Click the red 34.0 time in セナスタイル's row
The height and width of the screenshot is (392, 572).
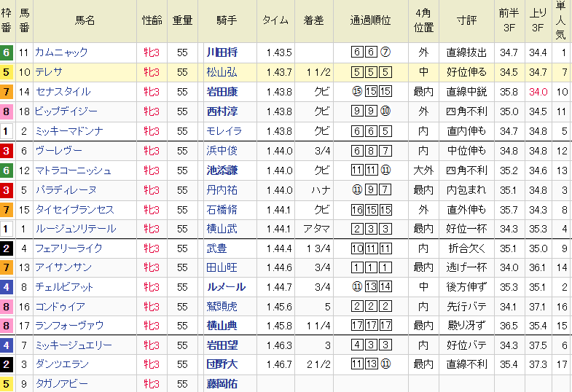click(x=538, y=92)
